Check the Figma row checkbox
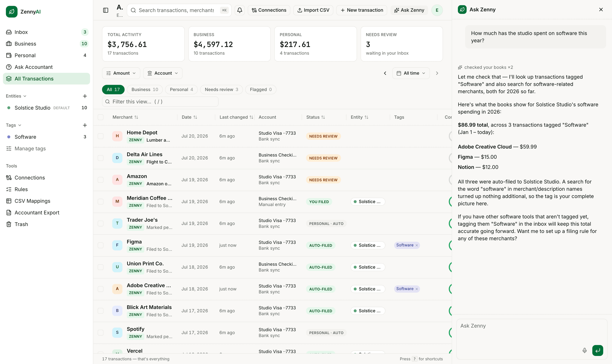 [x=101, y=245]
